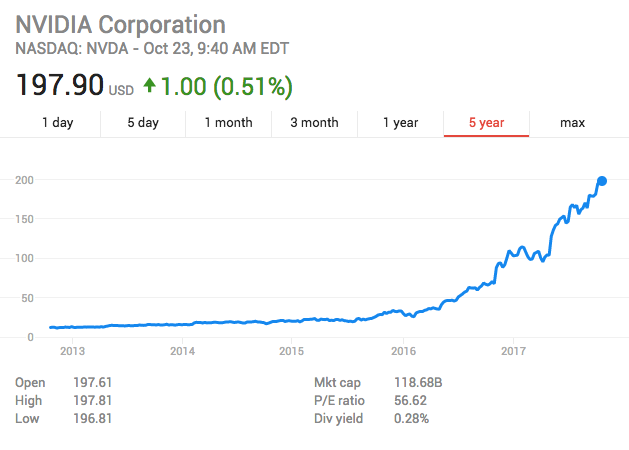Image resolution: width=629 pixels, height=450 pixels.
Task: Click the green up arrow icon
Action: [150, 86]
